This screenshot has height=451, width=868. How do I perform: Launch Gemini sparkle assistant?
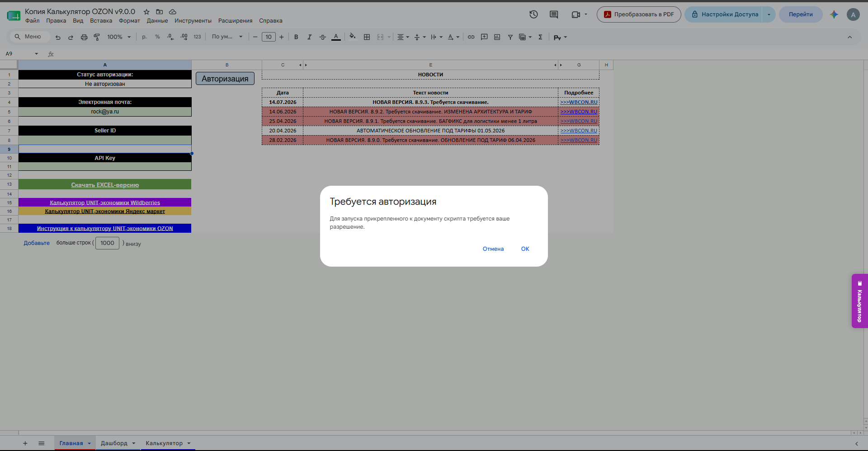[x=834, y=14]
